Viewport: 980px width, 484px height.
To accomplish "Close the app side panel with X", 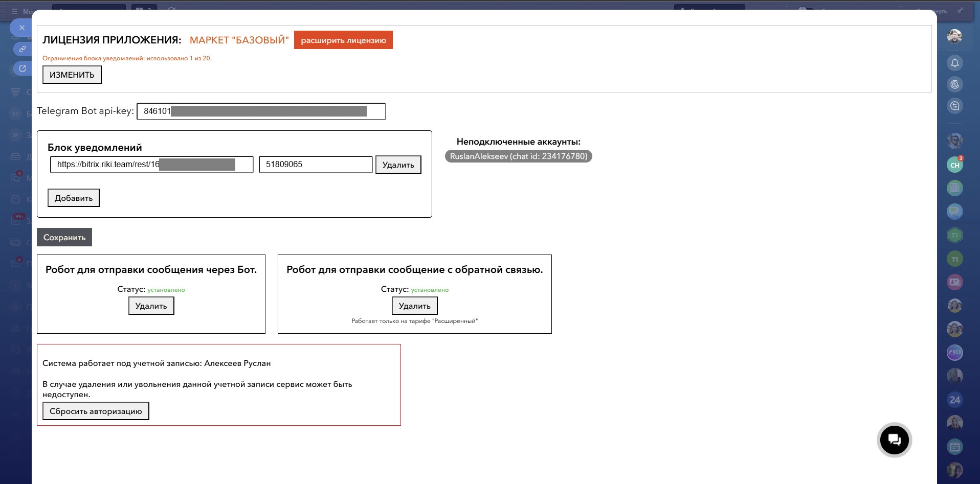I will pyautogui.click(x=21, y=28).
